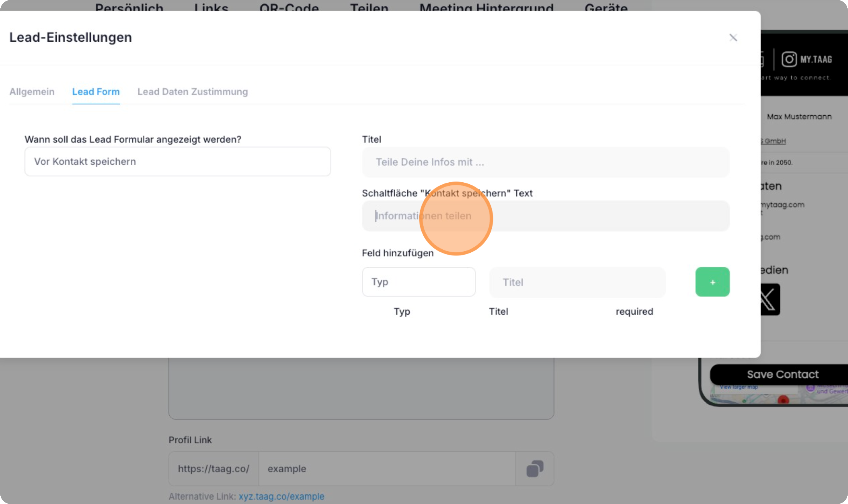Open the Lead Daten Zustimmung tab
The width and height of the screenshot is (848, 504).
(x=192, y=92)
